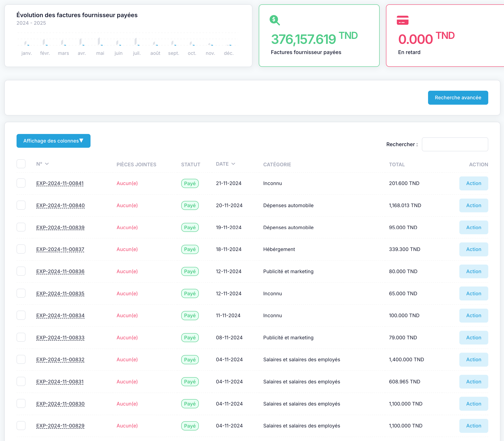Focus the Rechercher input field
This screenshot has width=504, height=441.
pyautogui.click(x=455, y=144)
